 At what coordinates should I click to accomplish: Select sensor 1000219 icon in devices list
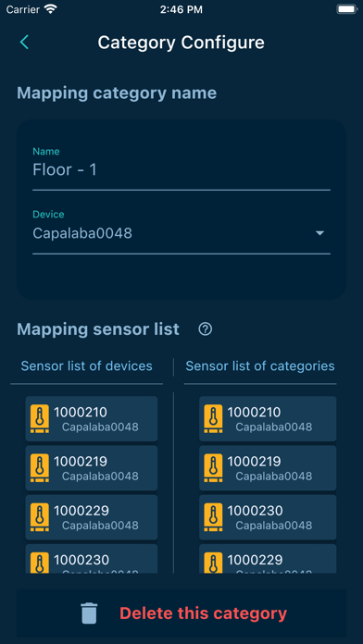click(x=40, y=468)
